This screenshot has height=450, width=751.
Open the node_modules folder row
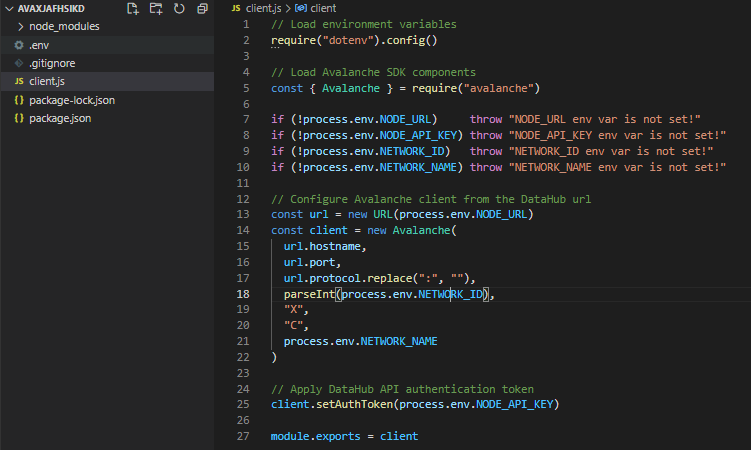107,26
